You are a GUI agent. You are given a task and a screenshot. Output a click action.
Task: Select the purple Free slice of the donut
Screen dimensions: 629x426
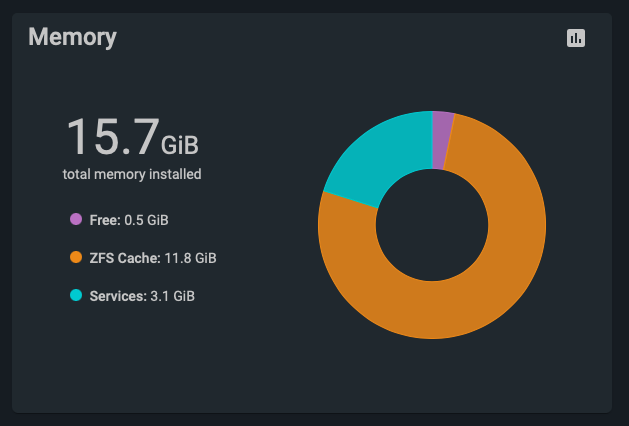[442, 126]
